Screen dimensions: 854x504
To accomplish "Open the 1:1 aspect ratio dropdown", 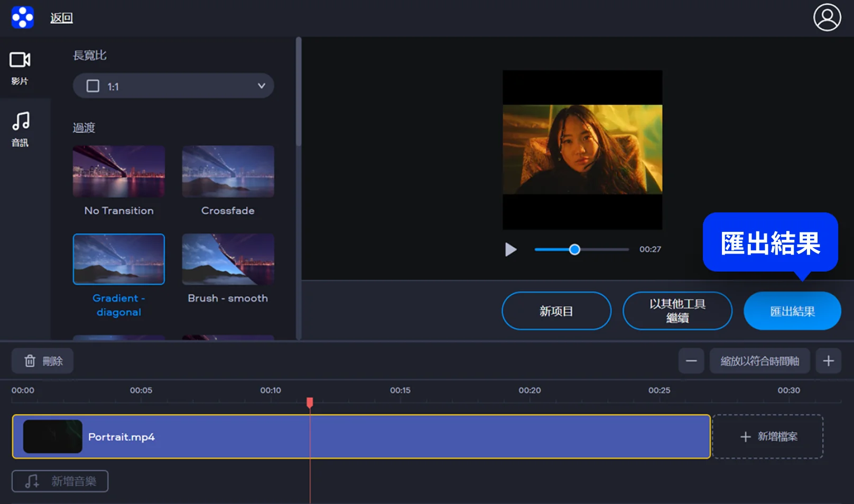I will 173,86.
